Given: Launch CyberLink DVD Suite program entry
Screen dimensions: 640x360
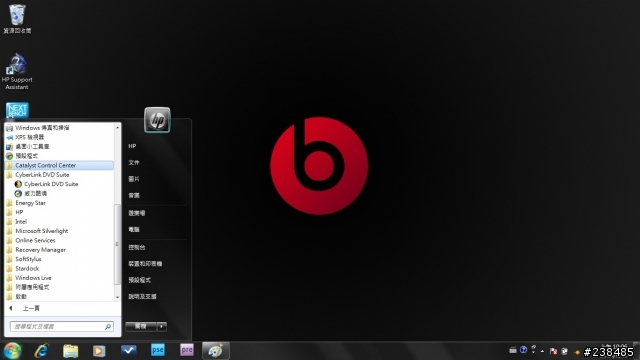Looking at the screenshot, I should coord(59,184).
